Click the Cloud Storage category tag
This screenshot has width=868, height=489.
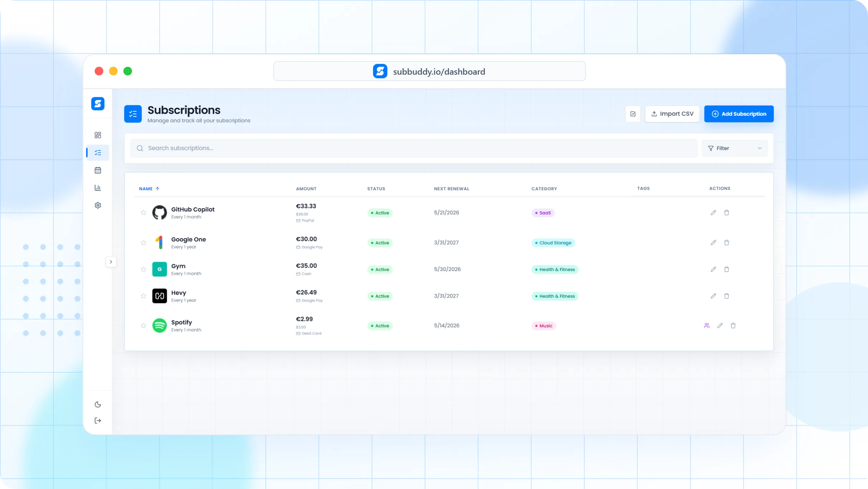pos(553,243)
